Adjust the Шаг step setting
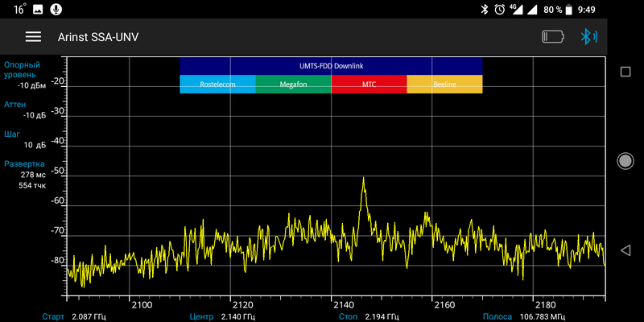The image size is (644, 322). [x=28, y=139]
